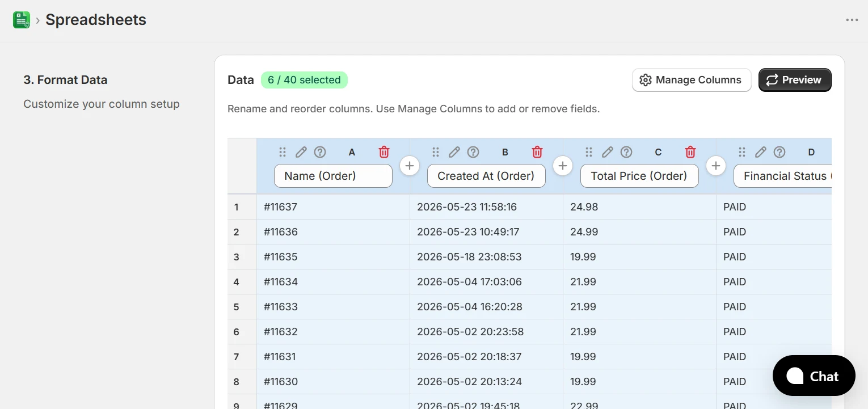Grab the drag handle for column A
868x409 pixels.
(283, 152)
